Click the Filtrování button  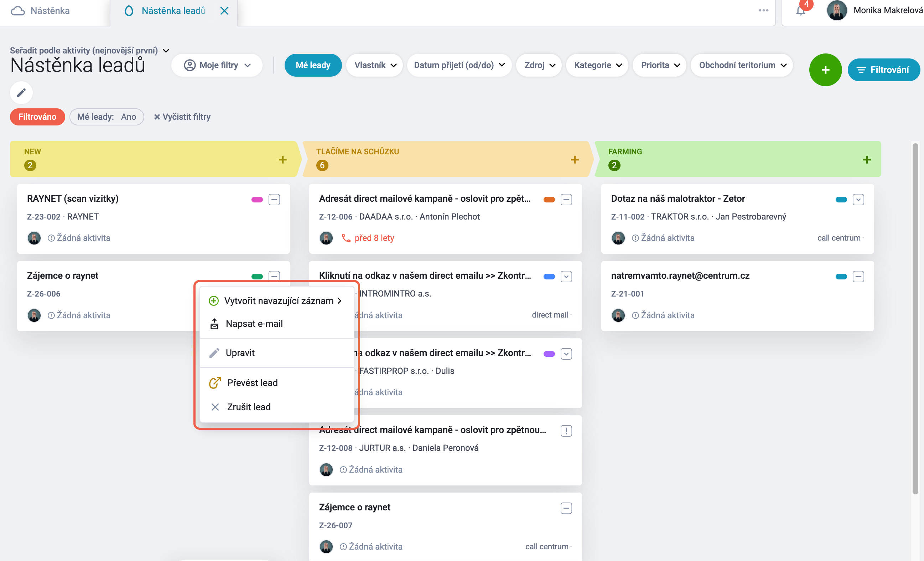tap(883, 70)
